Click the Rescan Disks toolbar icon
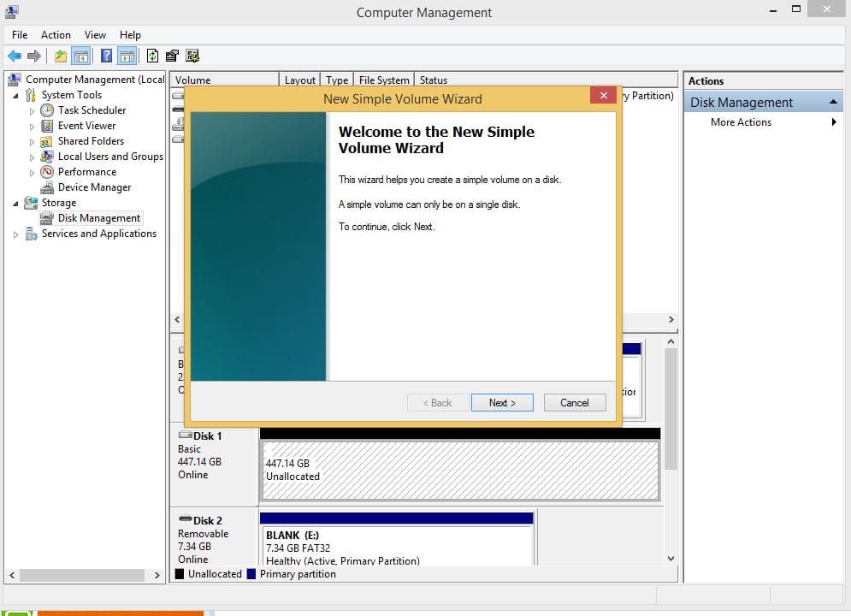Viewport: 851px width, 616px height. [173, 56]
